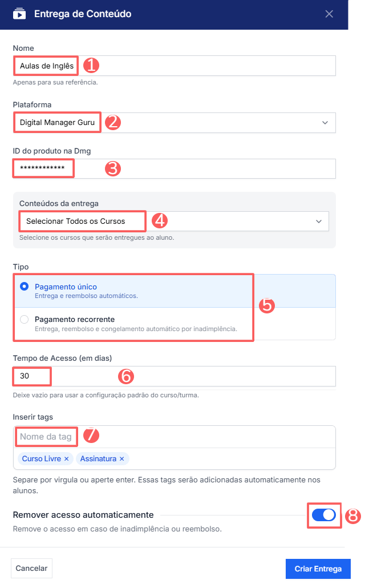Click the Pagamento recorrente description text
Viewport: 369px width, 588px height.
136,329
